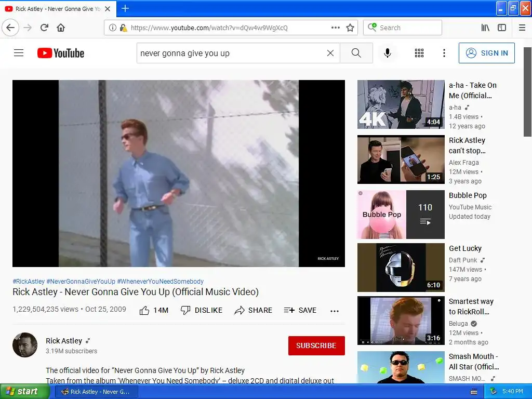
Task: Open a-ha Take On Me video thumbnail
Action: click(401, 104)
